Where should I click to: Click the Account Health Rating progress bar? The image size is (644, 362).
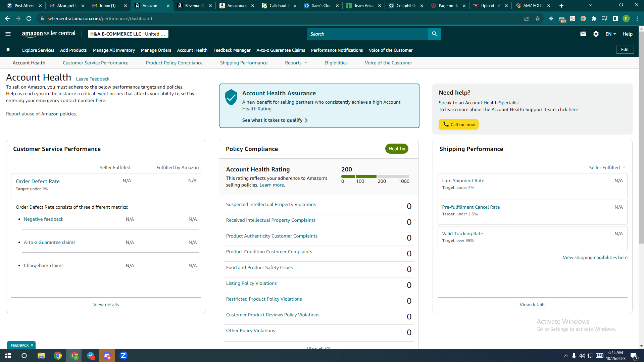[375, 176]
